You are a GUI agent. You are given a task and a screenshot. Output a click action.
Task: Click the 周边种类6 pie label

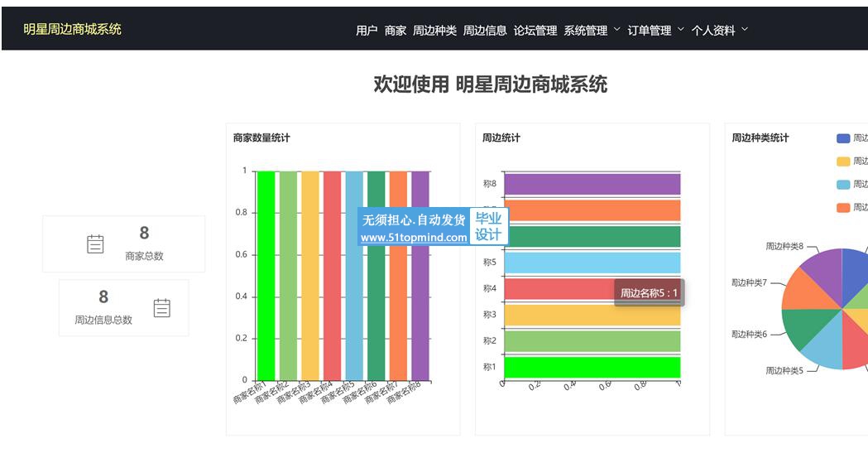(x=749, y=335)
